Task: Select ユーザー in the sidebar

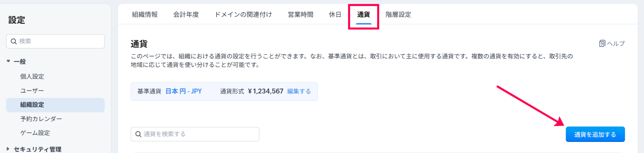Action: (x=32, y=91)
